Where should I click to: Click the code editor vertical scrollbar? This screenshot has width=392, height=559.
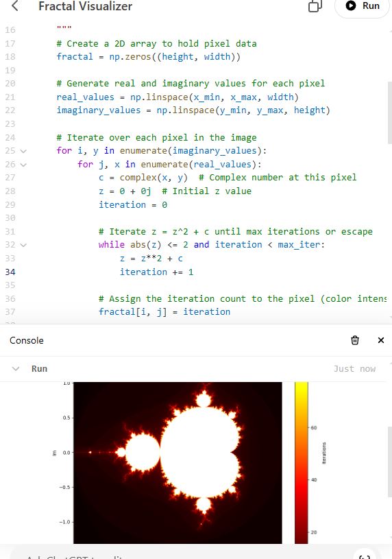coord(389,112)
